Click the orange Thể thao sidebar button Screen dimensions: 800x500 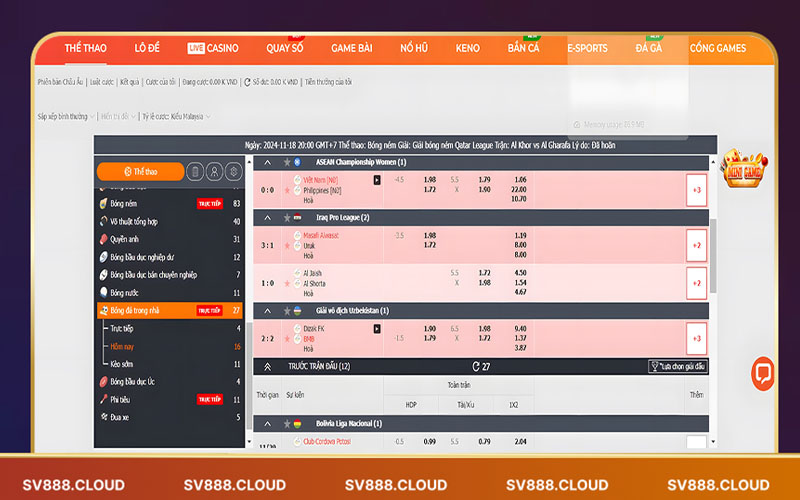pyautogui.click(x=140, y=172)
